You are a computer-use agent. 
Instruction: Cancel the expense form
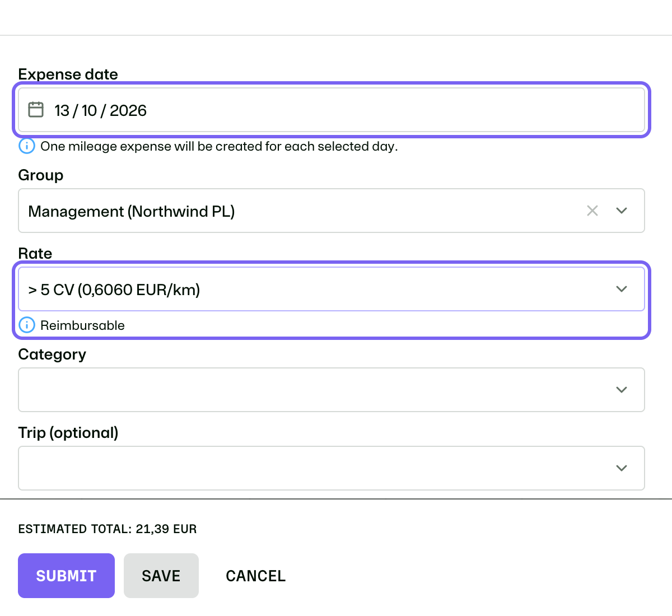point(256,576)
